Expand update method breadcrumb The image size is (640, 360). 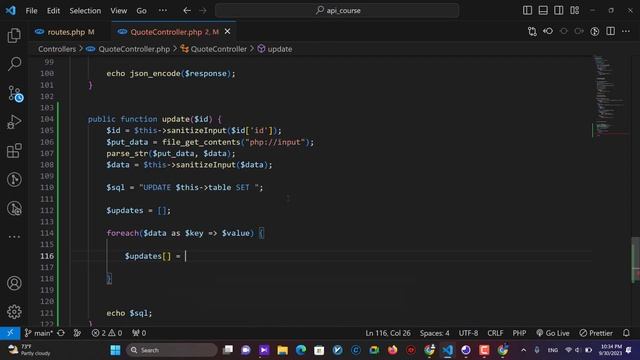point(280,49)
